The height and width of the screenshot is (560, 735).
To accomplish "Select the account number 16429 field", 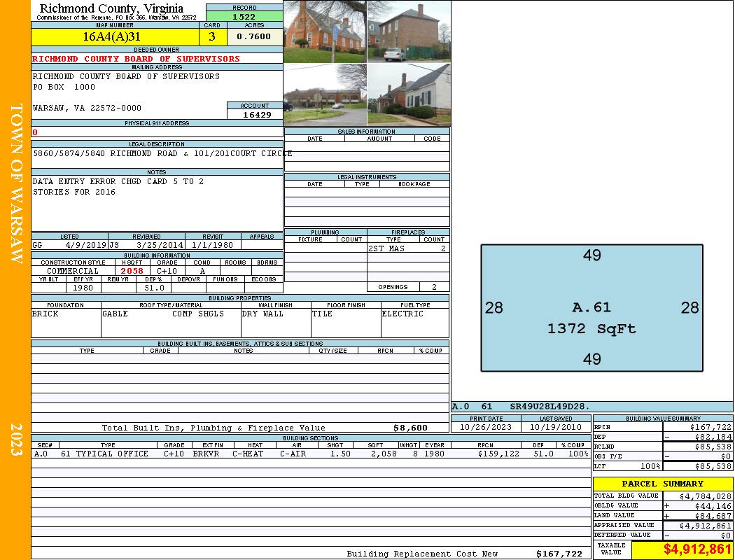I will pos(255,114).
